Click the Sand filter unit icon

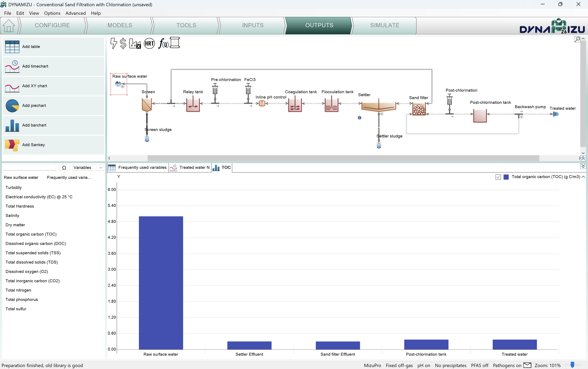tap(419, 109)
